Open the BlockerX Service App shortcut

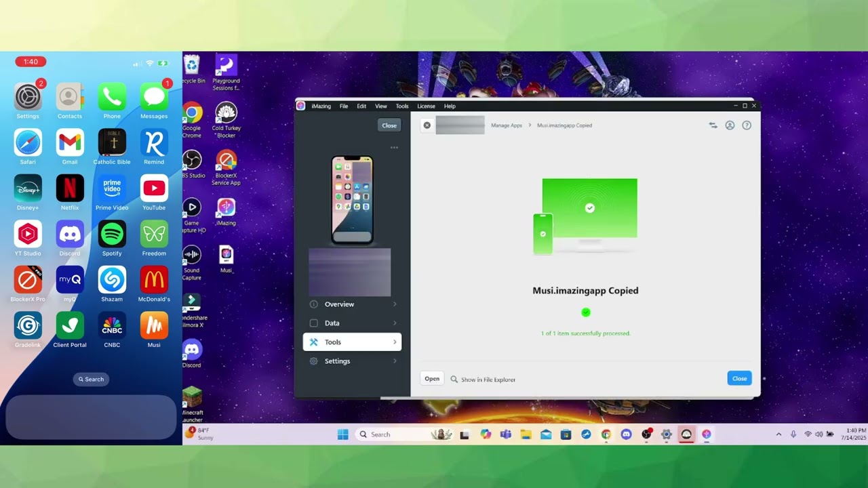[x=226, y=167]
